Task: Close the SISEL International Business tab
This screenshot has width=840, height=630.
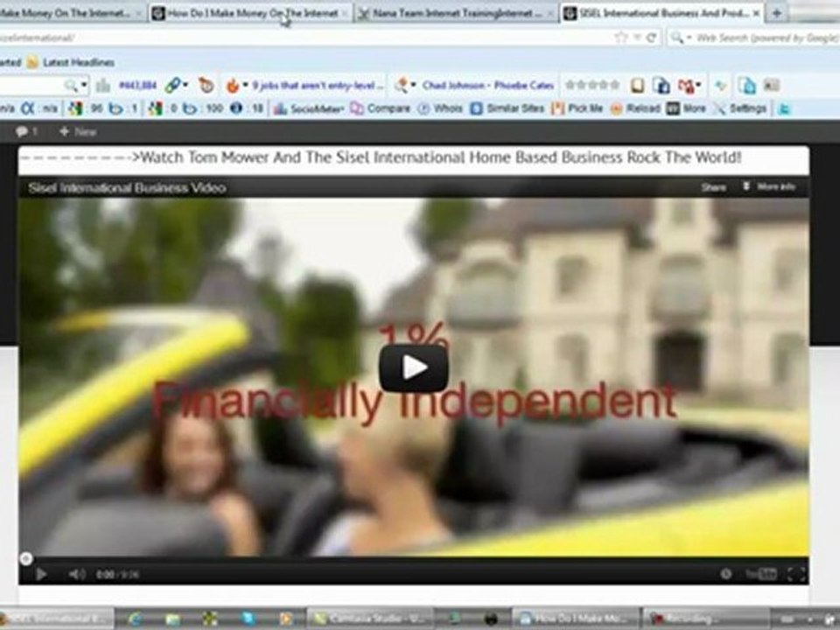Action: (756, 13)
